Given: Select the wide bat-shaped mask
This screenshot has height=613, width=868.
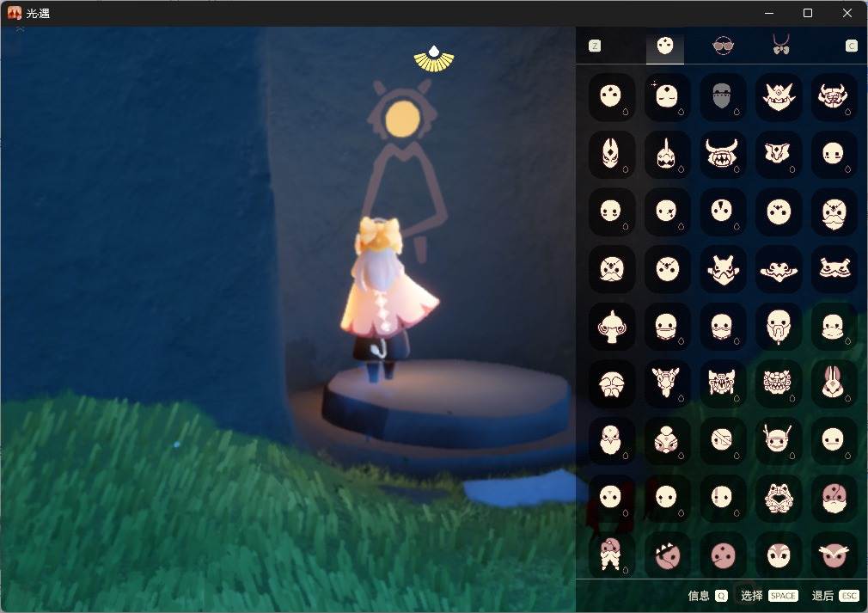Looking at the screenshot, I should click(x=779, y=270).
